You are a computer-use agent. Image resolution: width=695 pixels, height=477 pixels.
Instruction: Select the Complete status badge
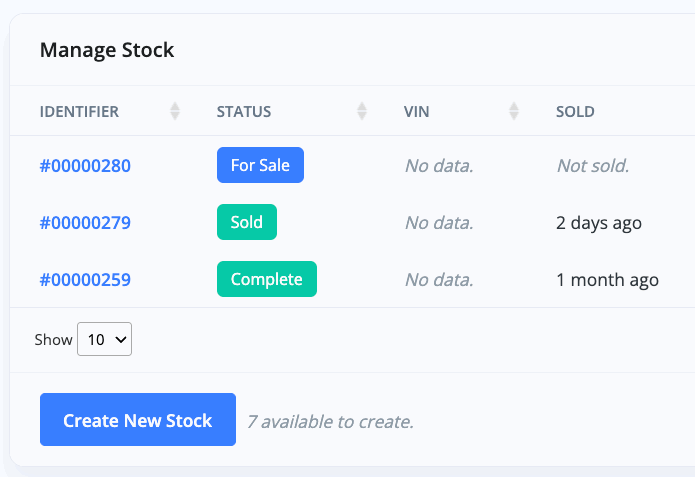[266, 280]
